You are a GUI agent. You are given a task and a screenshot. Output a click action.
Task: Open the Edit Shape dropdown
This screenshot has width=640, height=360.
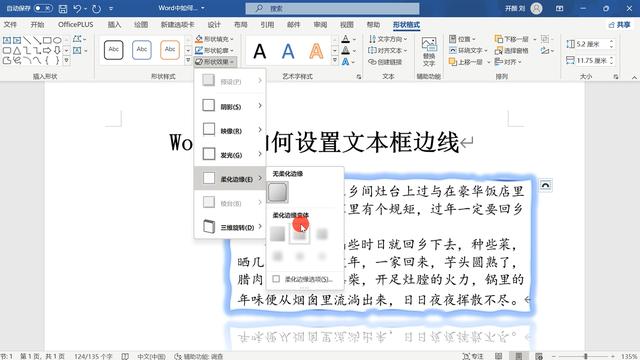[x=79, y=39]
